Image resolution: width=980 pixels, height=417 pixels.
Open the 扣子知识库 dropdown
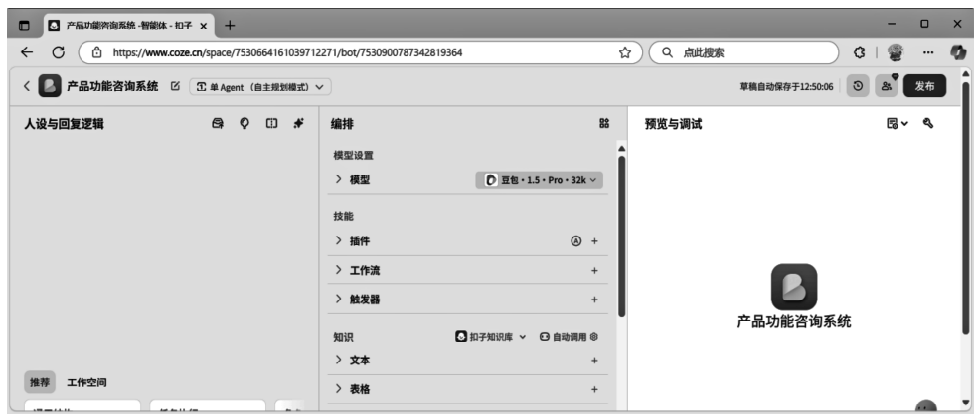click(x=491, y=337)
